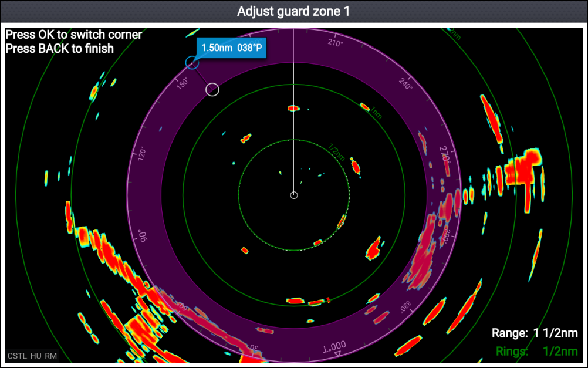Click the 1.50nm 038°P position label

(x=232, y=48)
